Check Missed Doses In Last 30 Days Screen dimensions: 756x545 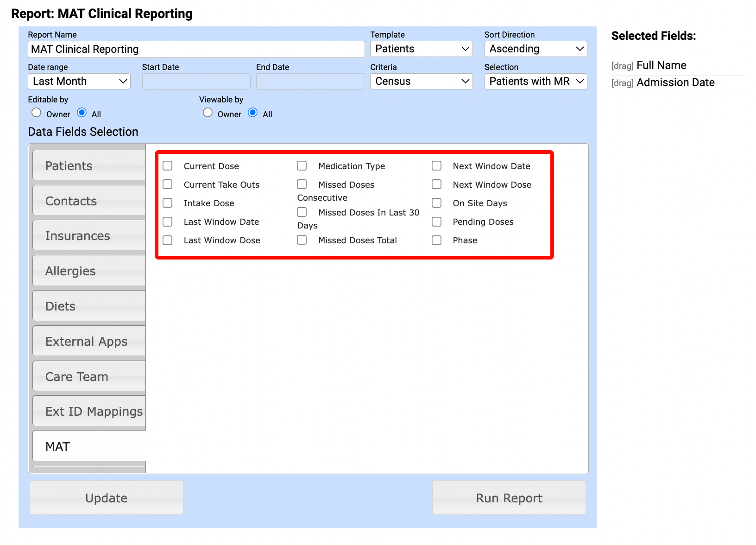click(x=302, y=212)
